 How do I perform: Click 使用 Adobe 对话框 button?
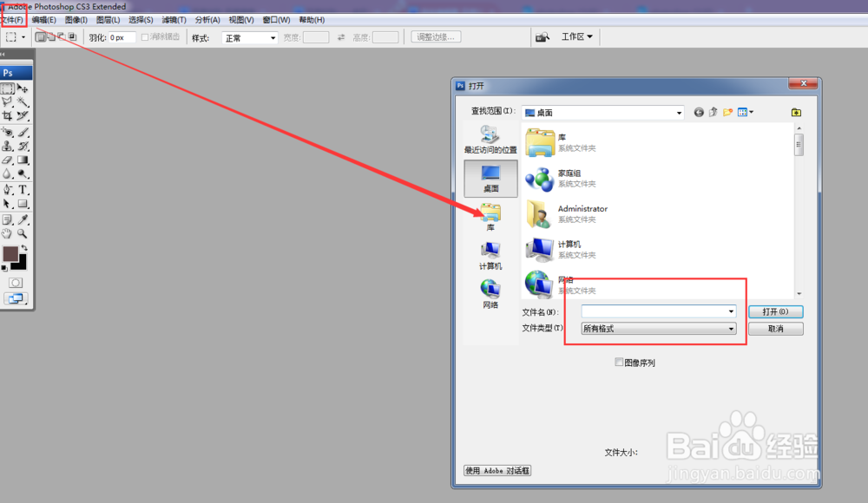tap(497, 471)
